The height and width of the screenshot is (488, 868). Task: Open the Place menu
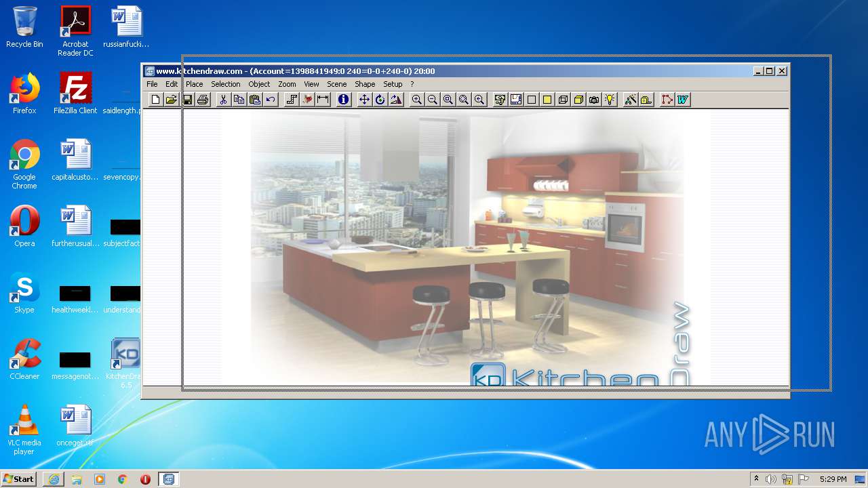point(195,84)
